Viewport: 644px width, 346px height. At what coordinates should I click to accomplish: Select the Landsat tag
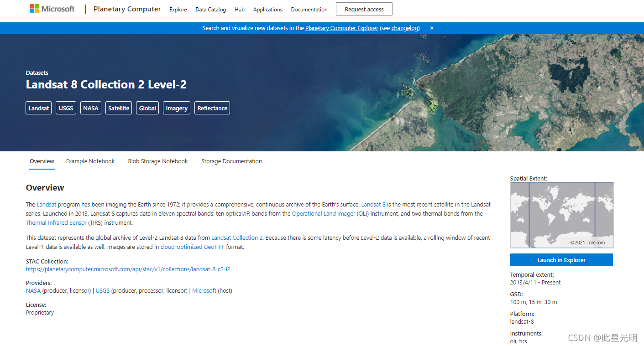[x=39, y=108]
